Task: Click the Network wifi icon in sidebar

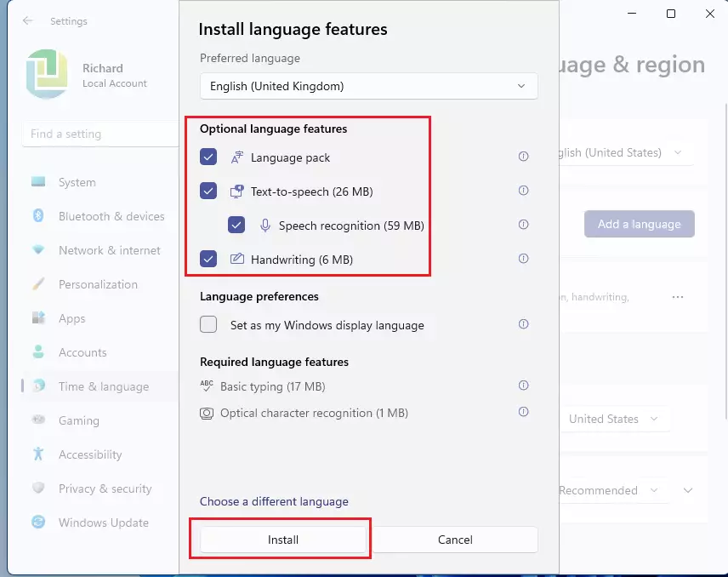Action: tap(38, 250)
